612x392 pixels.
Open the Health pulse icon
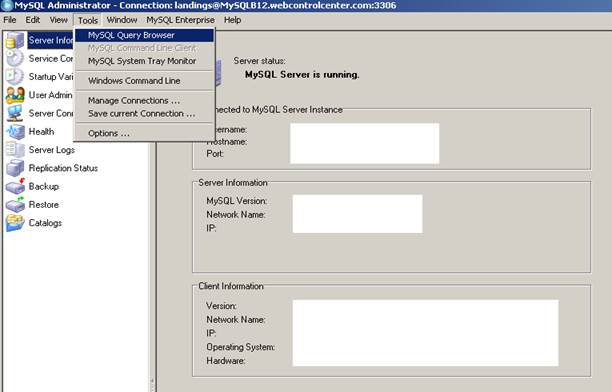pos(15,132)
